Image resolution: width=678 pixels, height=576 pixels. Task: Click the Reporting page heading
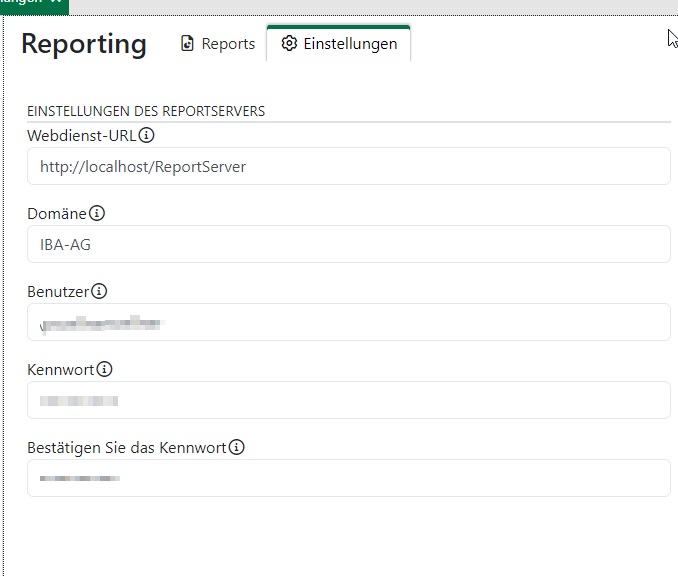[x=83, y=44]
